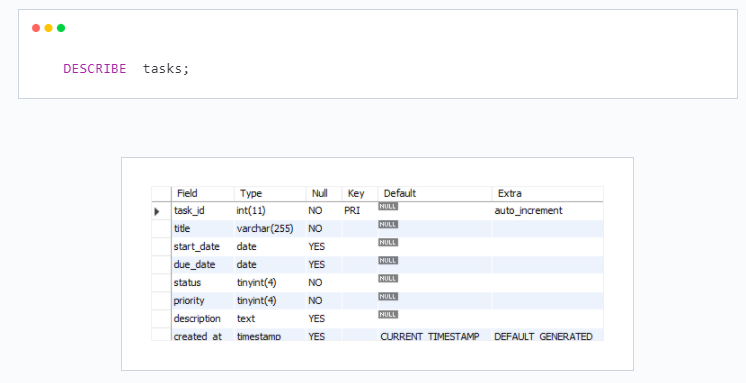Click the red close dot
This screenshot has height=383, width=746.
[x=36, y=28]
